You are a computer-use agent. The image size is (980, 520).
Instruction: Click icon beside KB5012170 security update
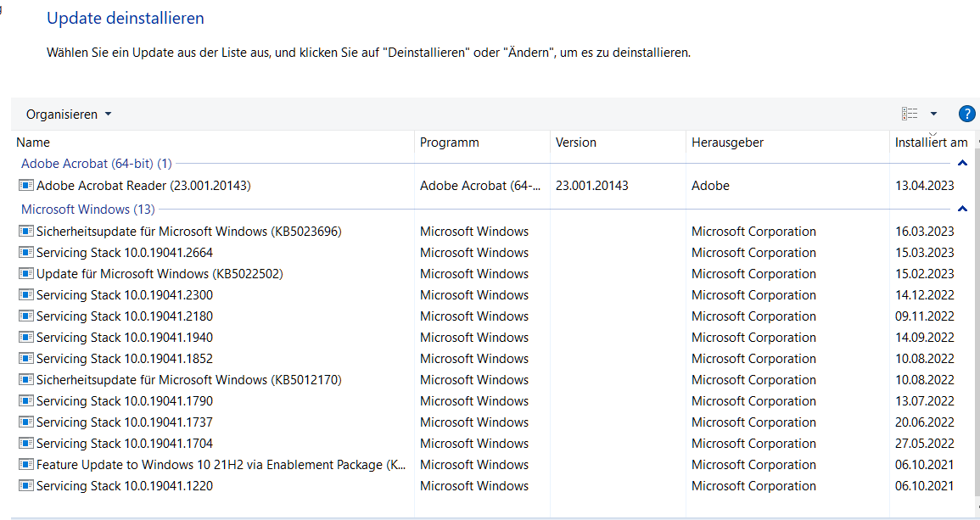(26, 380)
